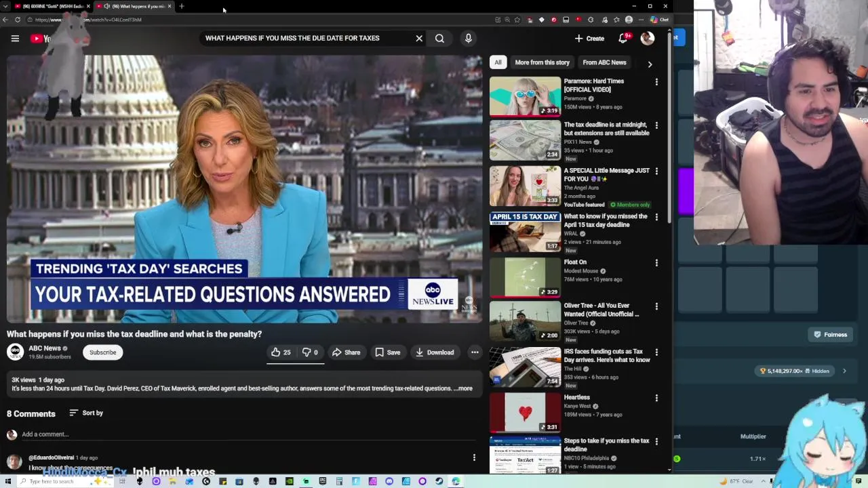Screen dimensions: 868x488
Task: Click the Fairness button in right panel
Action: click(831, 335)
